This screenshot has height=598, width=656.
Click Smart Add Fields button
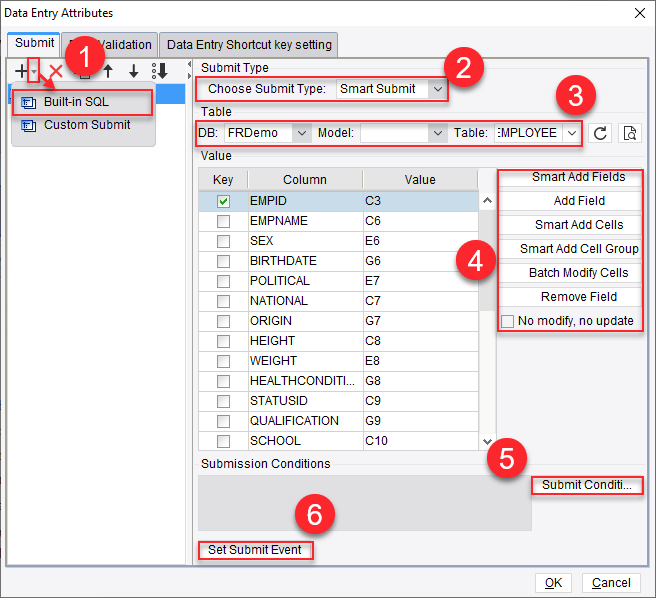(x=570, y=177)
